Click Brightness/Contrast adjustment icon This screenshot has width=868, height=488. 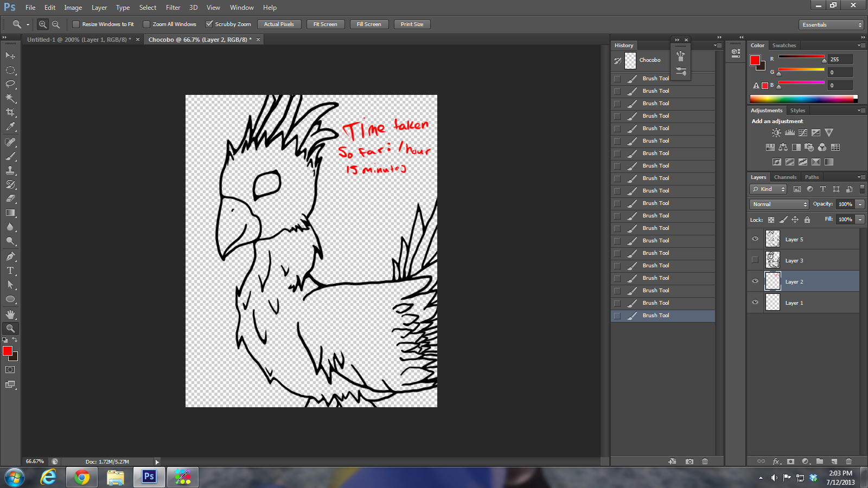[777, 133]
